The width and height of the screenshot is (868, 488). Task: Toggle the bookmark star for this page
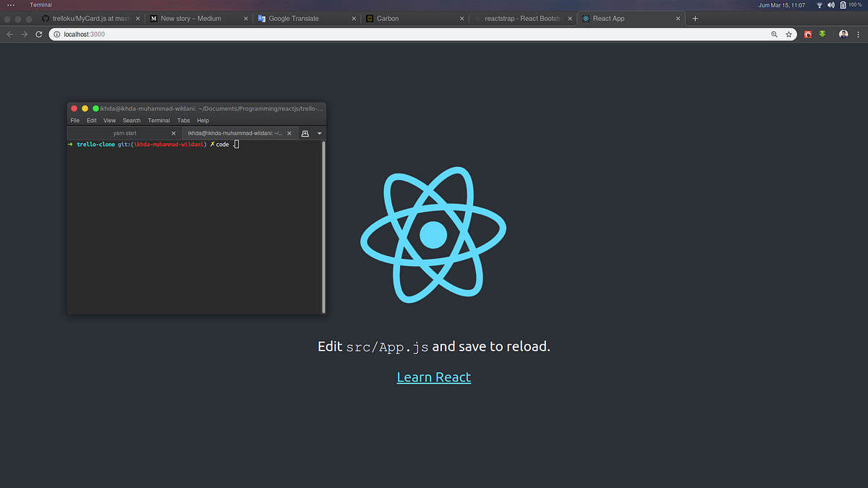pos(789,34)
